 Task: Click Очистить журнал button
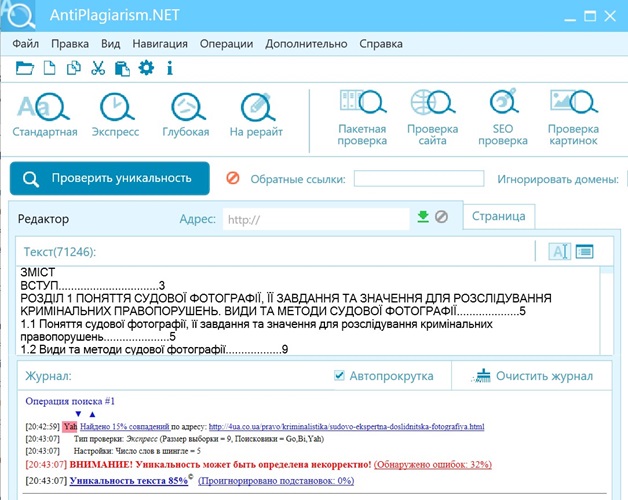click(532, 376)
